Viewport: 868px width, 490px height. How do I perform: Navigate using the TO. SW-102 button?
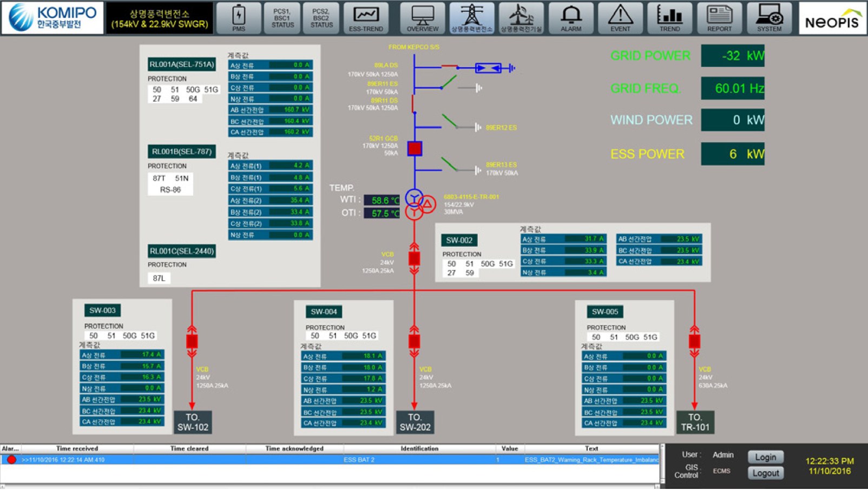tap(193, 422)
